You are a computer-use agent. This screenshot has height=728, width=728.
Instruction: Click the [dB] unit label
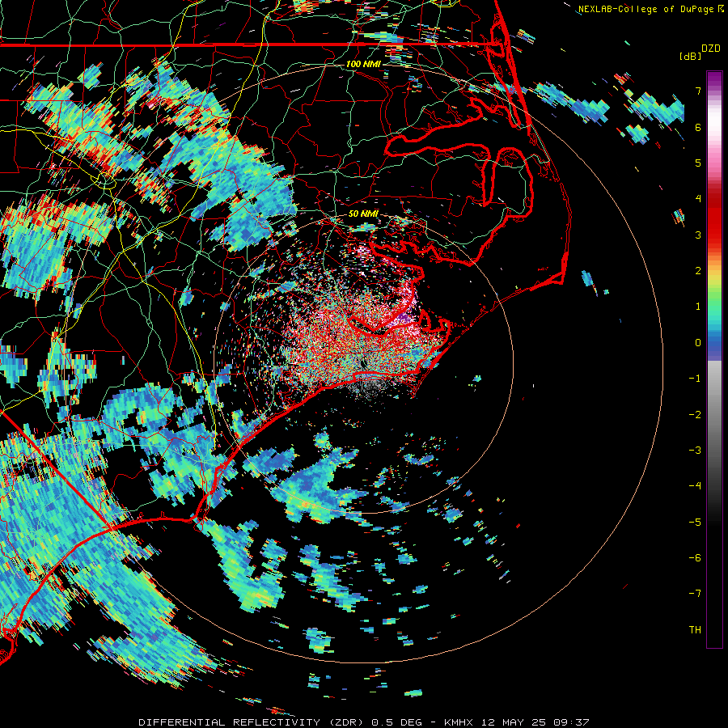690,56
